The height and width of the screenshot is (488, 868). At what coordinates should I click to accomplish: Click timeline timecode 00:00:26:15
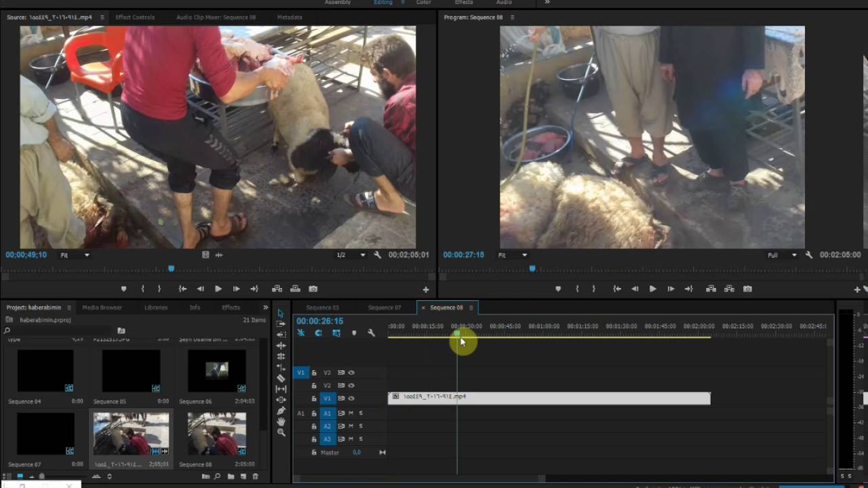click(319, 321)
